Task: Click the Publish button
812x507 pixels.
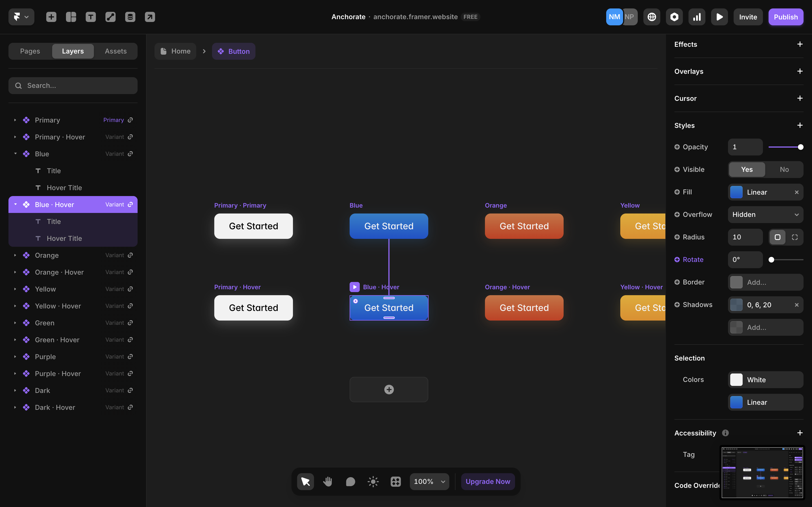Action: coord(785,17)
